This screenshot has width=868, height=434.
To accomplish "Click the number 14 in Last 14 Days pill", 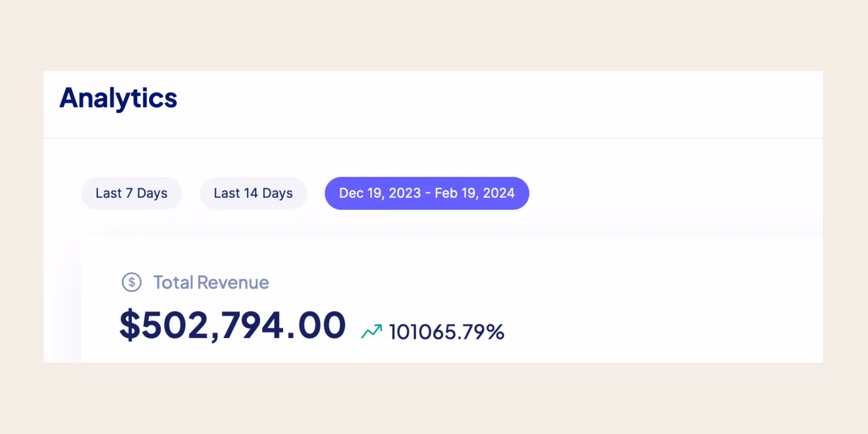I will 250,193.
